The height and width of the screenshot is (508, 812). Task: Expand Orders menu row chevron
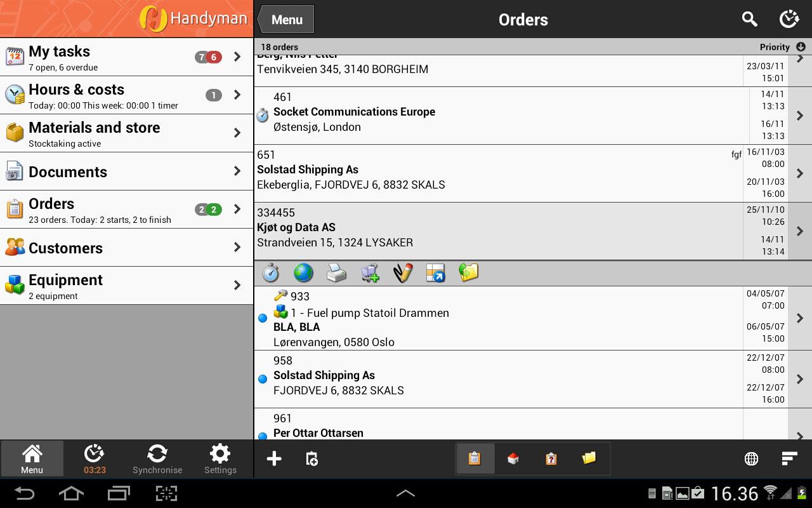click(x=237, y=209)
